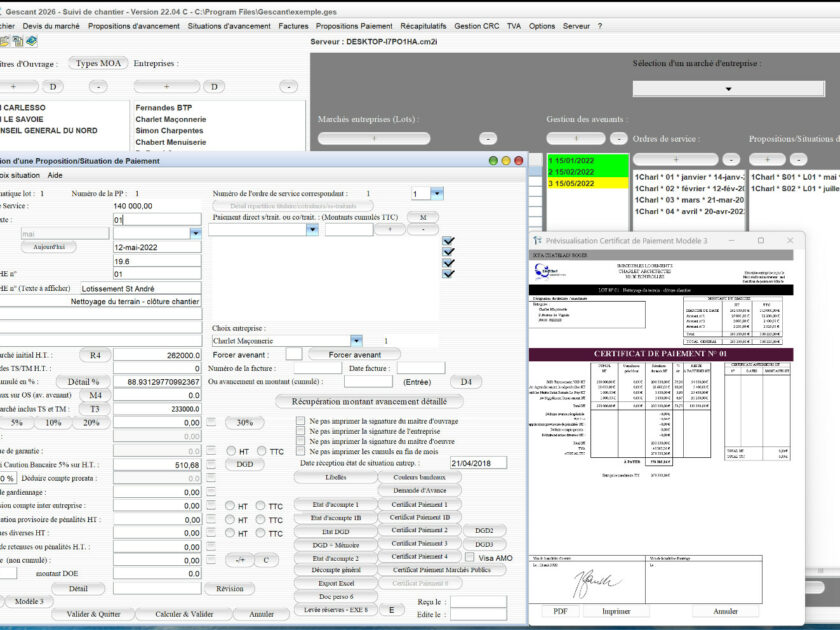Select TTC radio on pénalités HT row

pyautogui.click(x=260, y=520)
